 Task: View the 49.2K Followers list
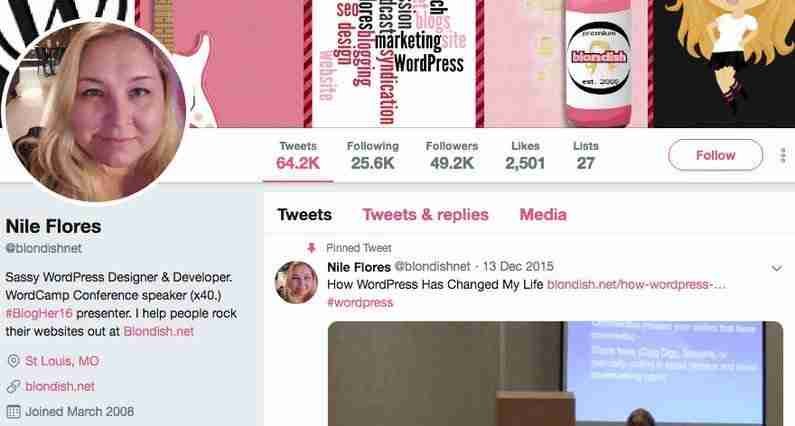tap(452, 156)
